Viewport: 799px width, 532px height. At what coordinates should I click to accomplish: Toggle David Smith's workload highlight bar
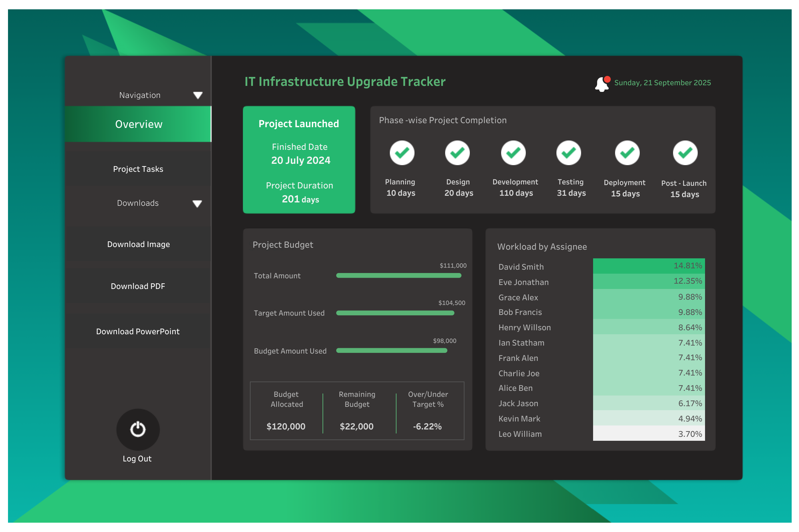click(649, 266)
